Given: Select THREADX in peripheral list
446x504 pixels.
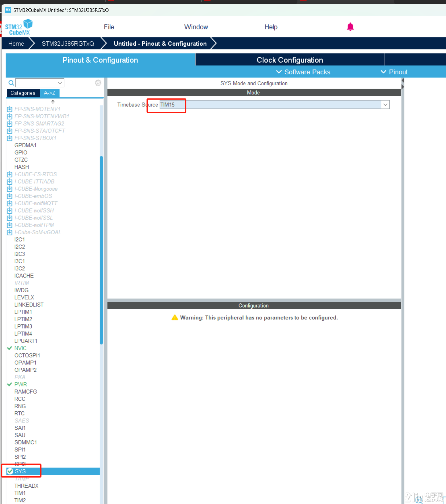Looking at the screenshot, I should point(26,486).
